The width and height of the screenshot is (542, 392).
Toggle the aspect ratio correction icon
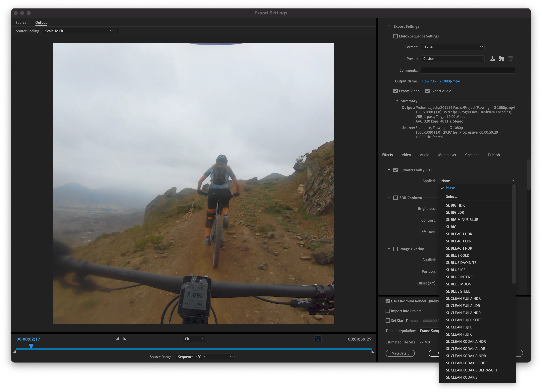click(318, 339)
